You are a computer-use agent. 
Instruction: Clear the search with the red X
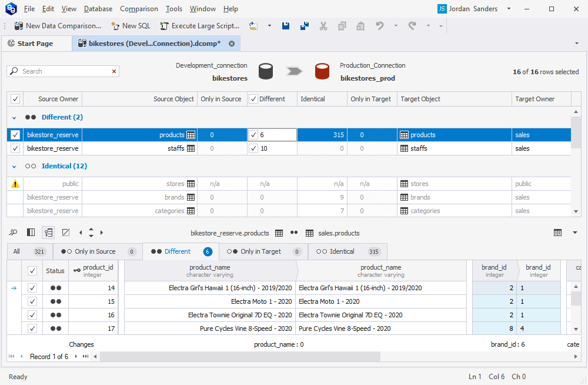point(114,71)
